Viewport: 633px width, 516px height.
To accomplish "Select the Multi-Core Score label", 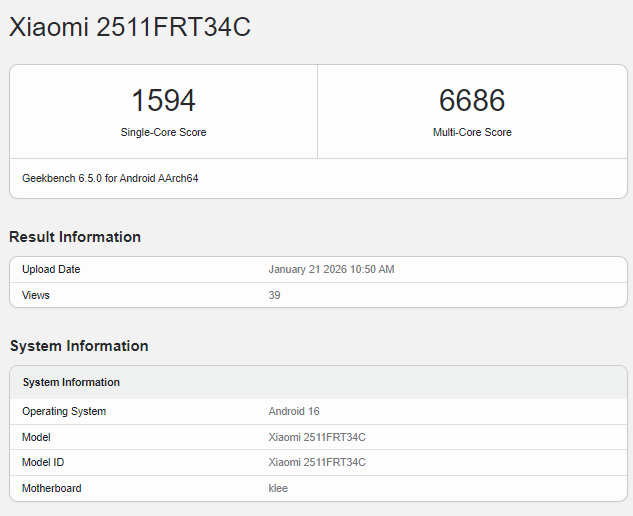I will 472,132.
